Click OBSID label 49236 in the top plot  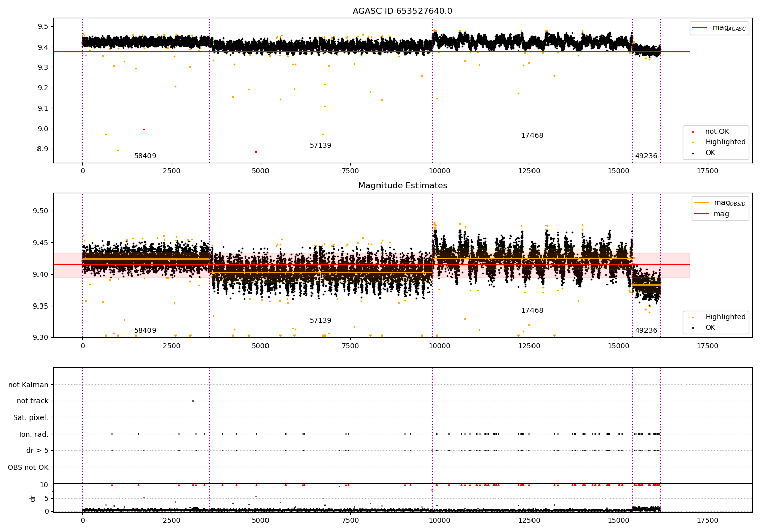[x=646, y=156]
